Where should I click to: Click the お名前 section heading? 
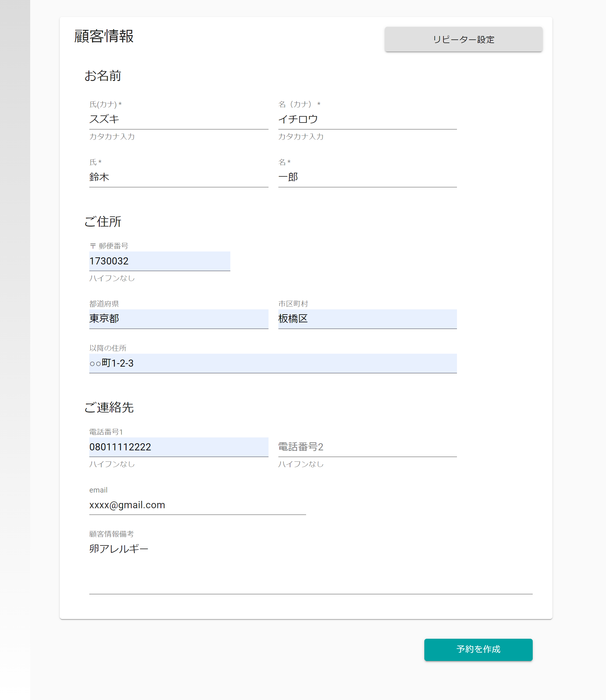click(x=103, y=76)
